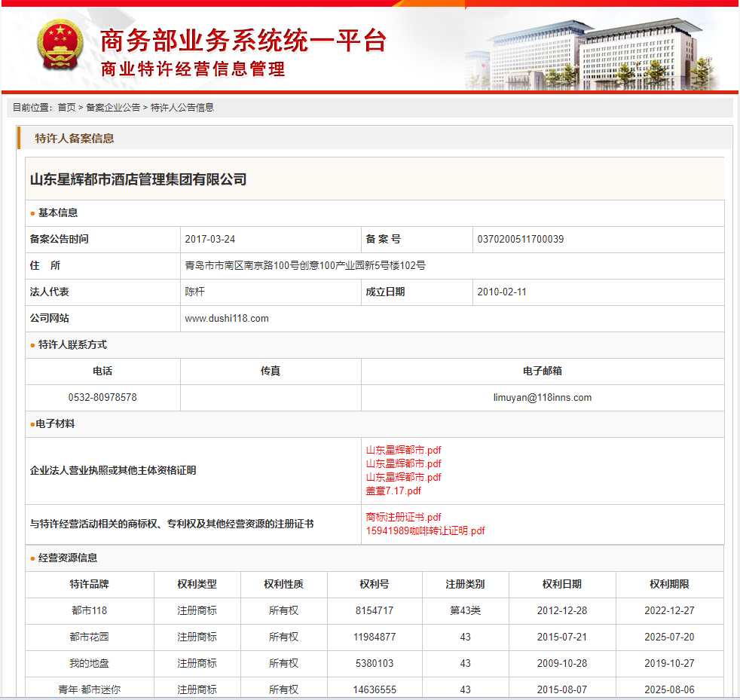Click rights number 5380103
Image resolution: width=740 pixels, height=700 pixels.
[x=375, y=664]
